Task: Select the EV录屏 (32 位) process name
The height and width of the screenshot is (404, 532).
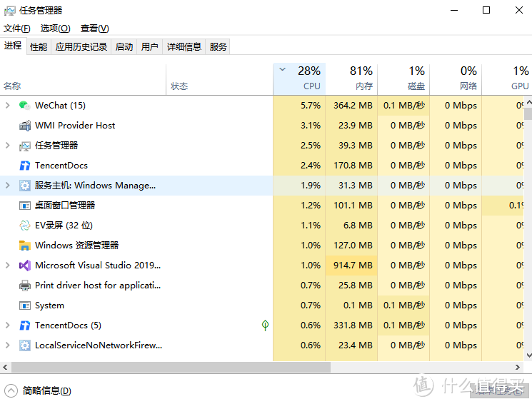Action: click(x=64, y=226)
